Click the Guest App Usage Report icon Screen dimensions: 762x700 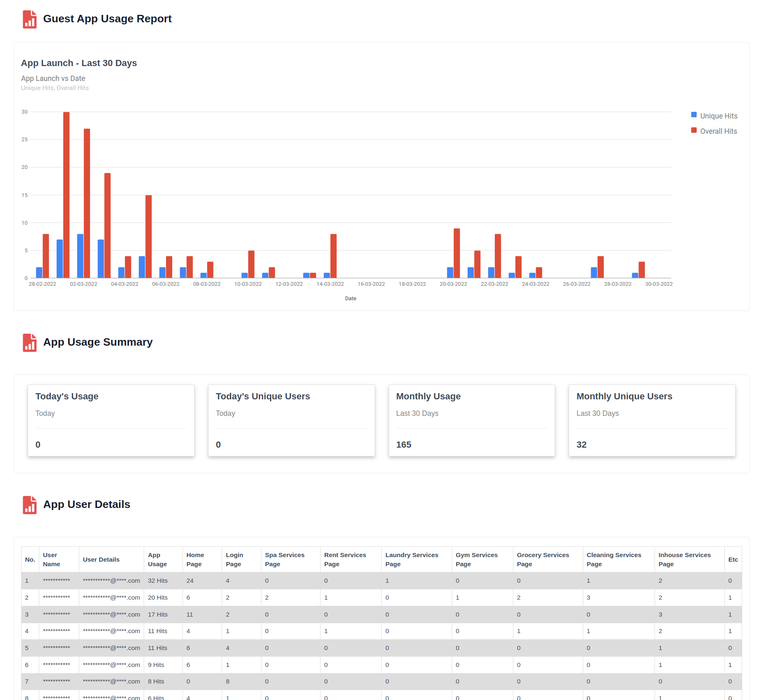(x=29, y=19)
